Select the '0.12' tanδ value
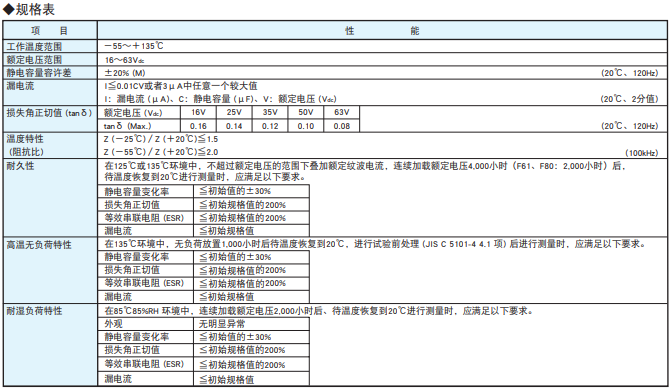670x392 pixels. [x=270, y=126]
